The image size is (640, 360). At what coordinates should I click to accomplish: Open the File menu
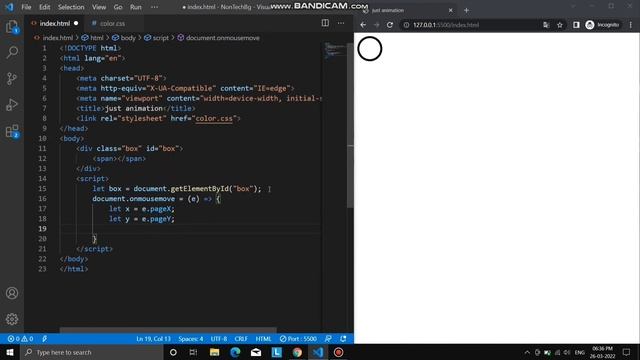tap(26, 7)
